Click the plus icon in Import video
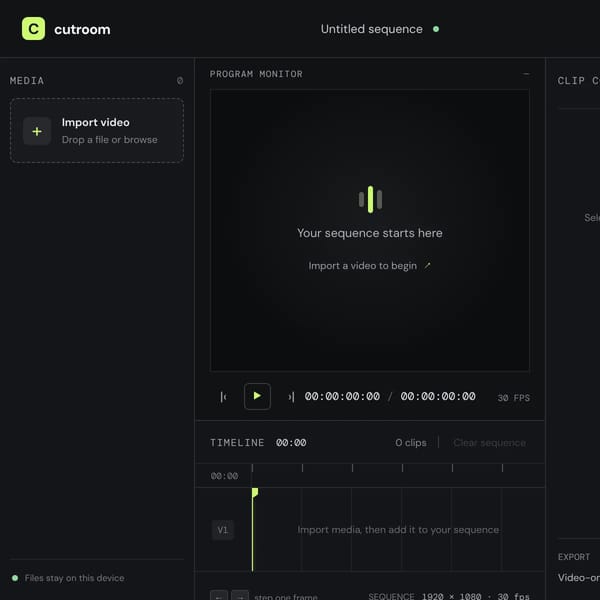 [x=37, y=131]
